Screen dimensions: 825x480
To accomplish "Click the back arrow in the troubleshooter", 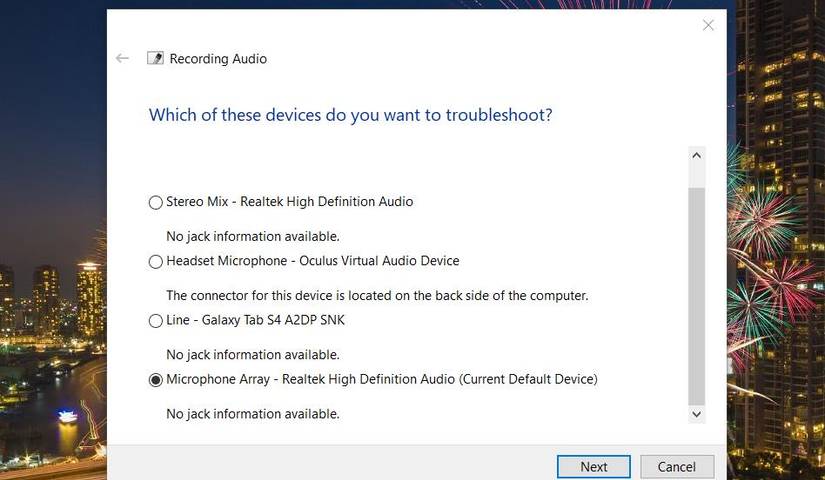I will [122, 59].
